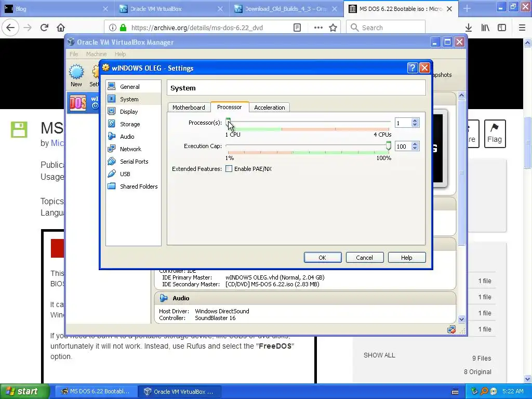Image resolution: width=532 pixels, height=399 pixels.
Task: Open USB settings category
Action: [134, 174]
